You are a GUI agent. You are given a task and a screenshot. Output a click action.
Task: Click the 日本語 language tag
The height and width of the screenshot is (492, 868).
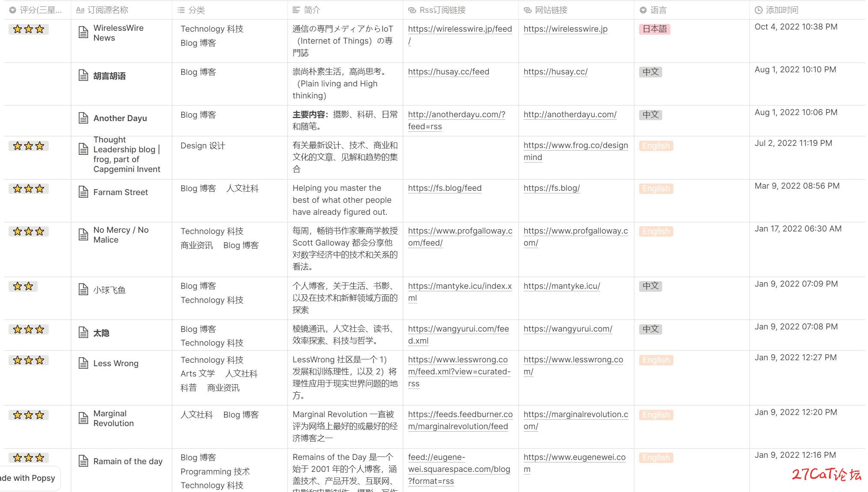[x=654, y=29]
